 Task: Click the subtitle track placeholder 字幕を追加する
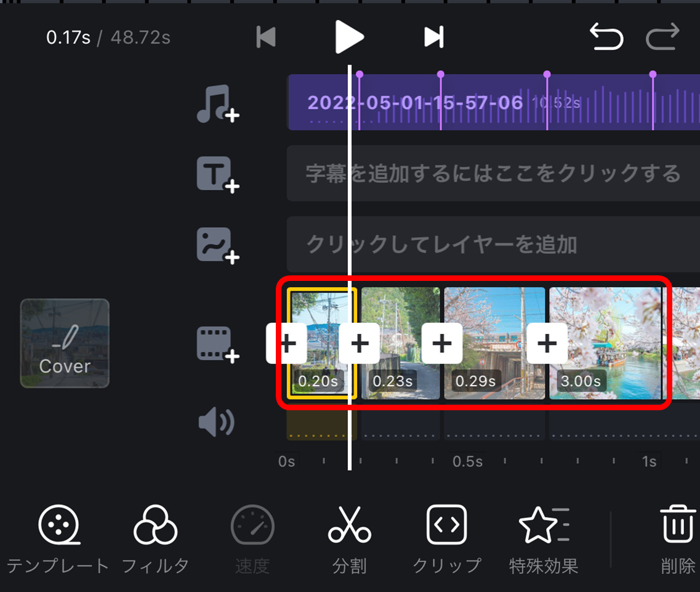(493, 173)
